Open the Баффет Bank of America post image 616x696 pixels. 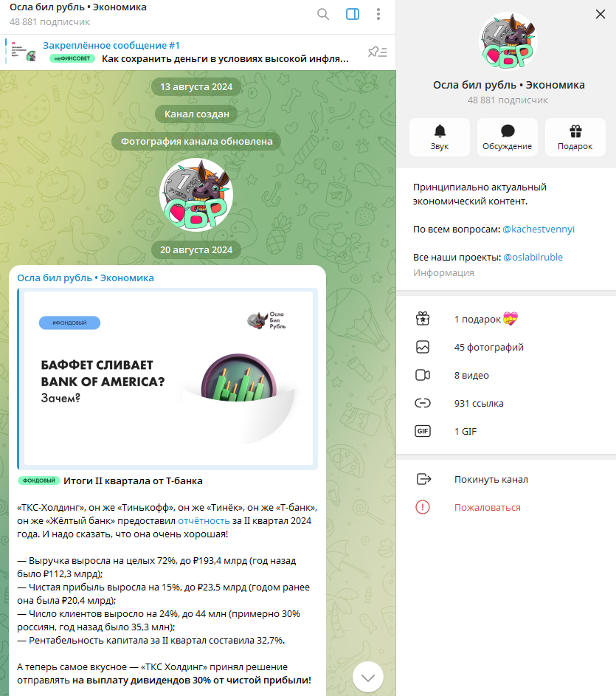tap(168, 378)
